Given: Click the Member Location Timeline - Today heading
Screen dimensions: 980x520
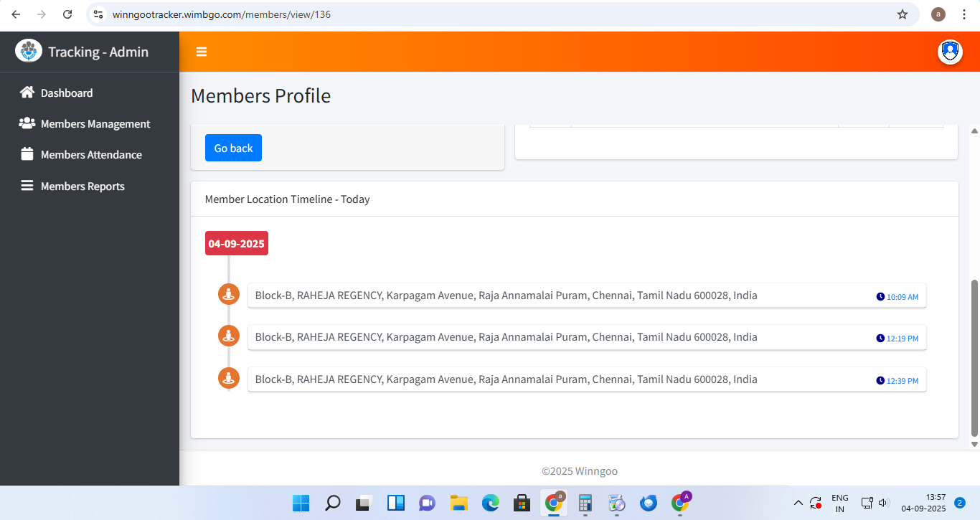Looking at the screenshot, I should click(x=287, y=199).
